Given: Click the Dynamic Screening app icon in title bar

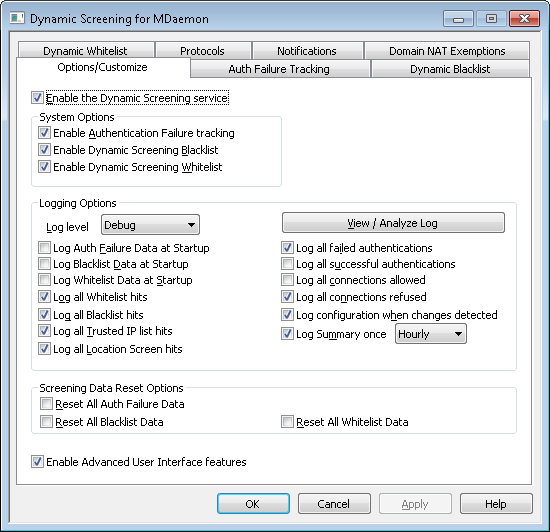Looking at the screenshot, I should [x=17, y=18].
